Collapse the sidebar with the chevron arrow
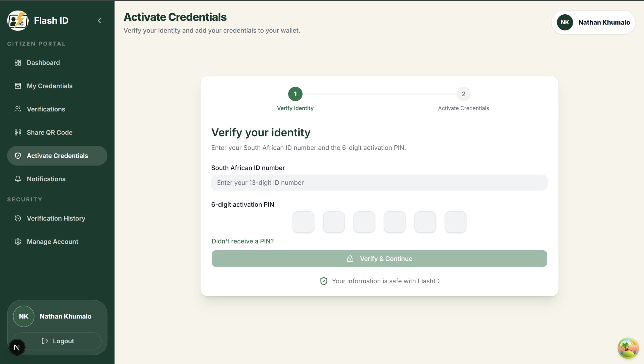 (x=99, y=21)
